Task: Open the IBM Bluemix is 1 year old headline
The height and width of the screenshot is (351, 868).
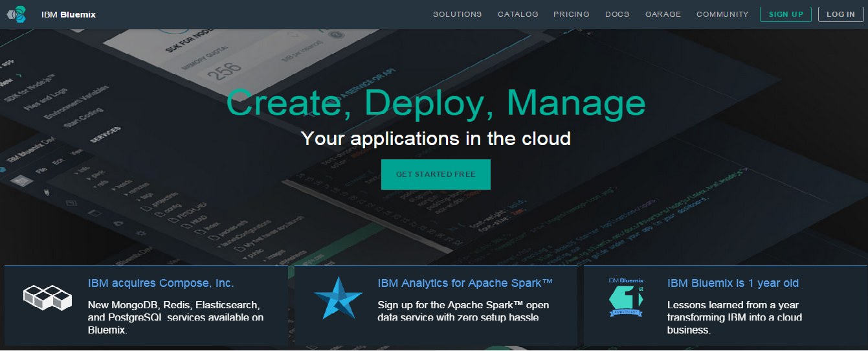Action: (x=733, y=283)
